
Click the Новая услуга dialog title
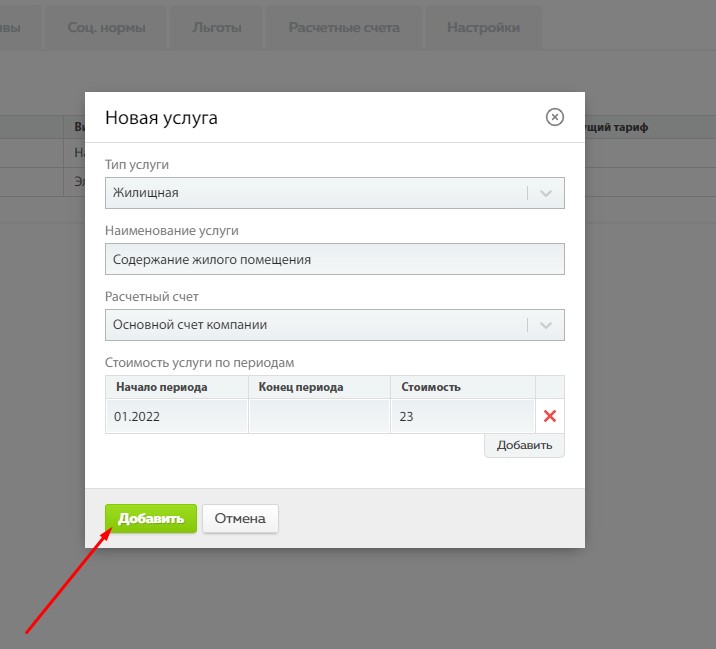(x=161, y=118)
